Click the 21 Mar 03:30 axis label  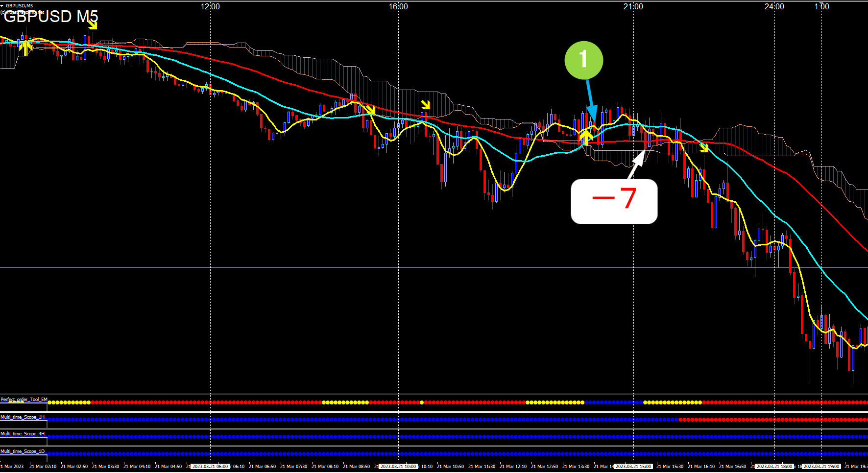(x=105, y=467)
